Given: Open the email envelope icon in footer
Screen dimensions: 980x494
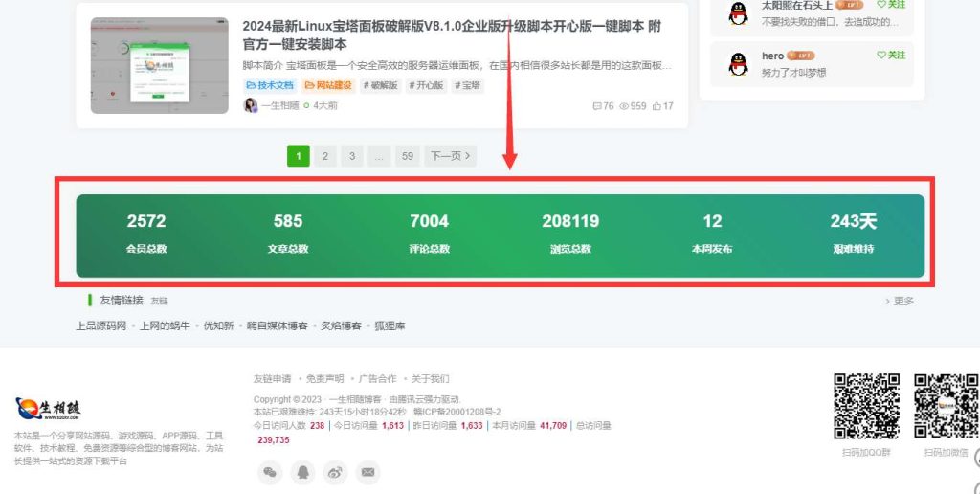Looking at the screenshot, I should click(368, 472).
